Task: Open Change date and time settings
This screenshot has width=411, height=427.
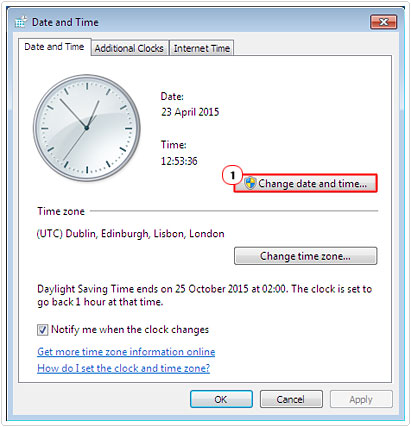Action: [306, 183]
